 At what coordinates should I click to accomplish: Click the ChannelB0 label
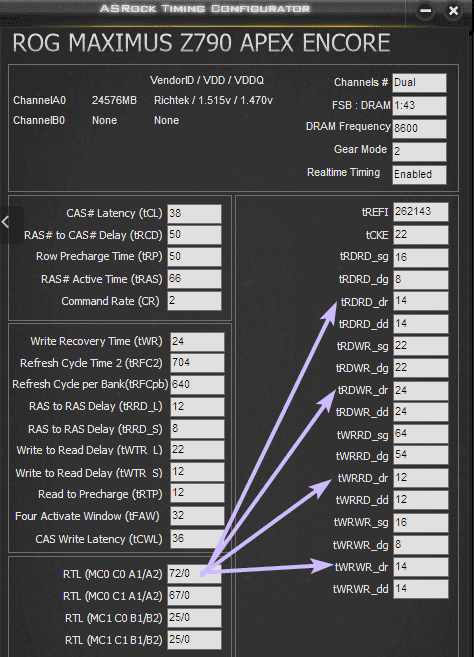pyautogui.click(x=39, y=121)
